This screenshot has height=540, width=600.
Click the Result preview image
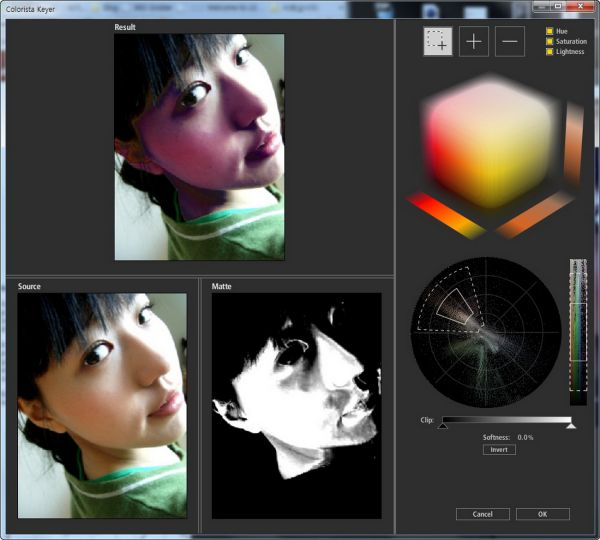coord(199,147)
